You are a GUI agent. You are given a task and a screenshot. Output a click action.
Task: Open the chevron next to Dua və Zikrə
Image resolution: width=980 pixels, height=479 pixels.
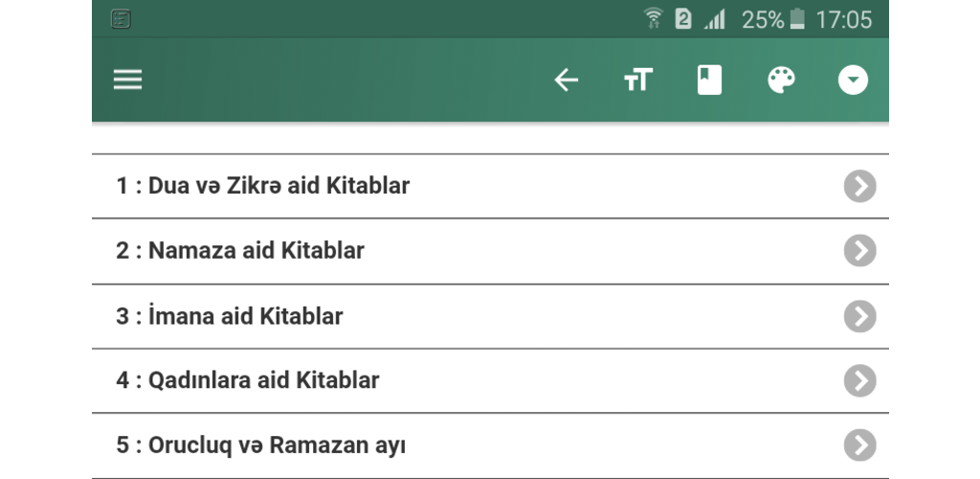click(x=860, y=187)
